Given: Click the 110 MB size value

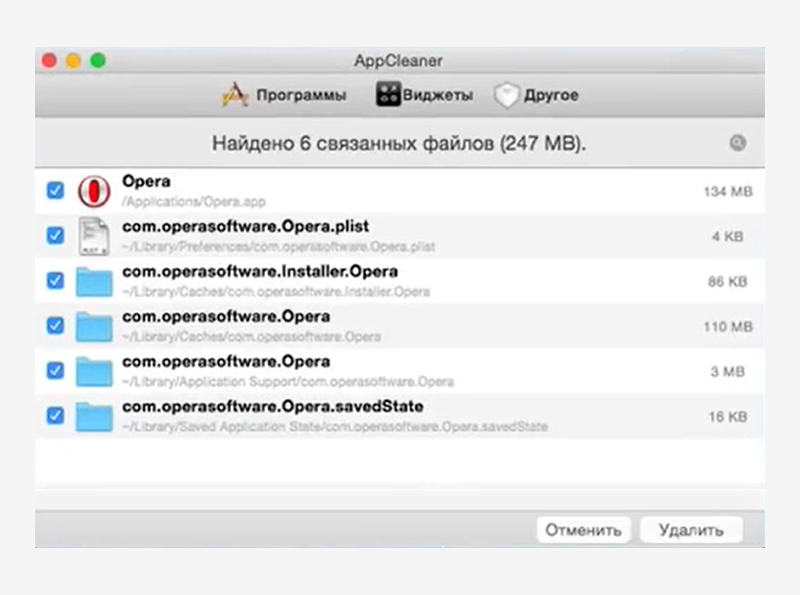Looking at the screenshot, I should click(x=728, y=327).
